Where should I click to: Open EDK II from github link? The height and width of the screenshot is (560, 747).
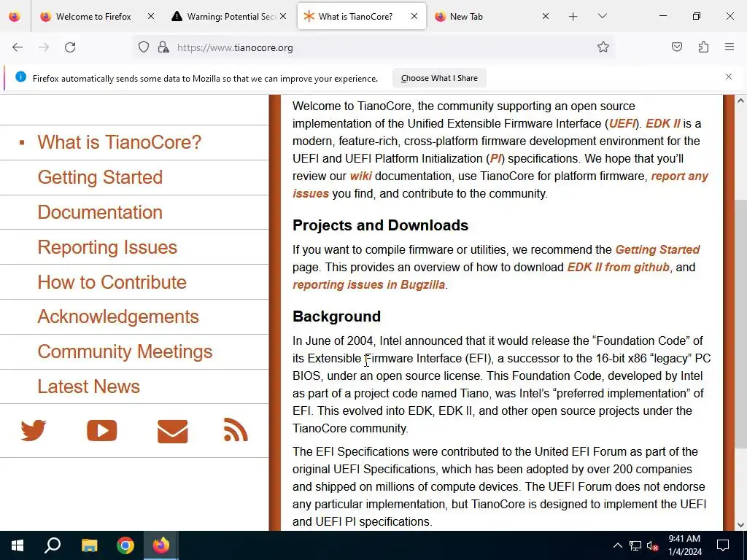point(619,267)
